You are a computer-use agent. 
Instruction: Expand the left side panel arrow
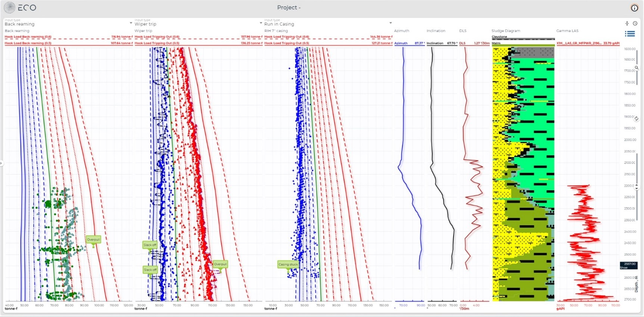[x=1, y=163]
